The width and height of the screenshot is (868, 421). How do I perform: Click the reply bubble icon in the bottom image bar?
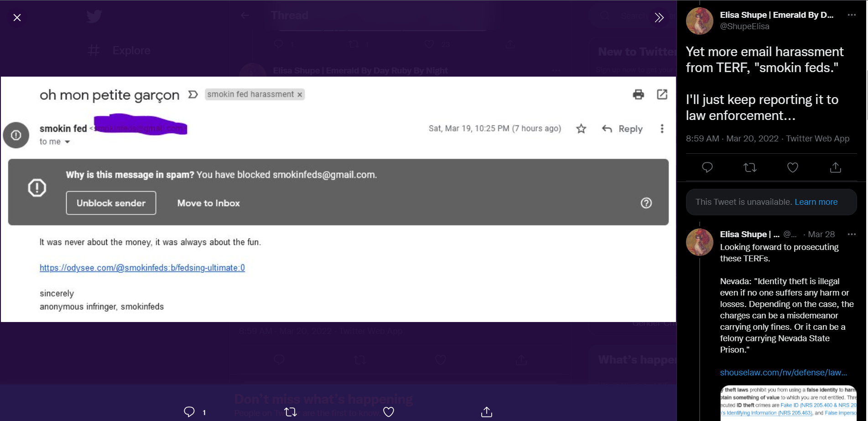coord(189,412)
